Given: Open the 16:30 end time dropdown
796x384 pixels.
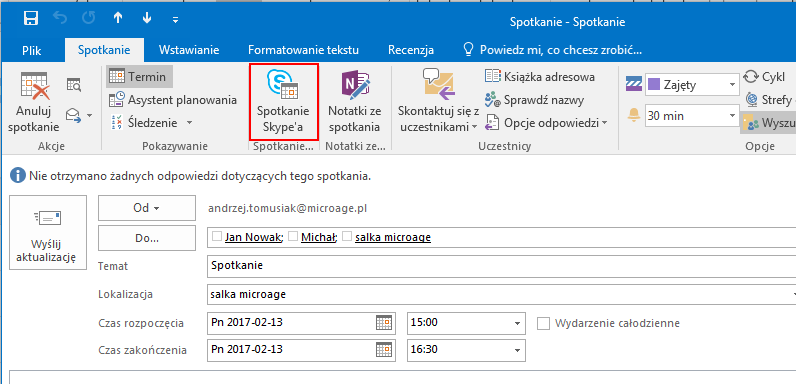Looking at the screenshot, I should point(517,350).
